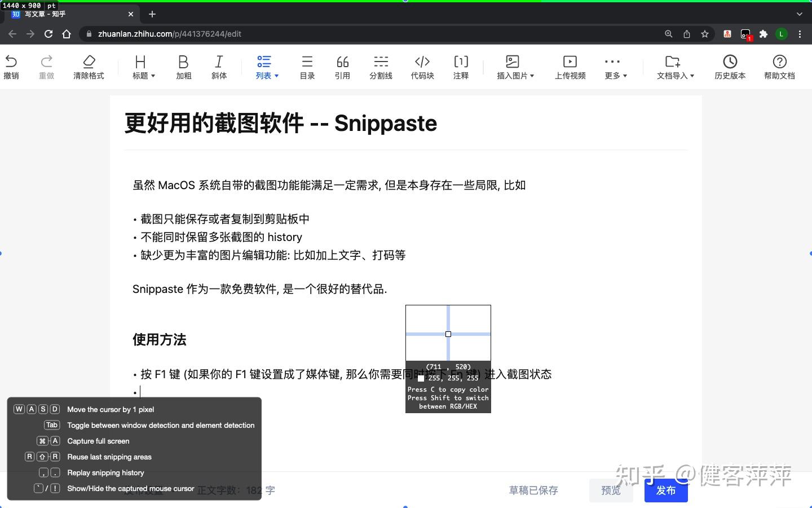Insert a blockquote using 引用
The height and width of the screenshot is (508, 812).
tap(342, 67)
